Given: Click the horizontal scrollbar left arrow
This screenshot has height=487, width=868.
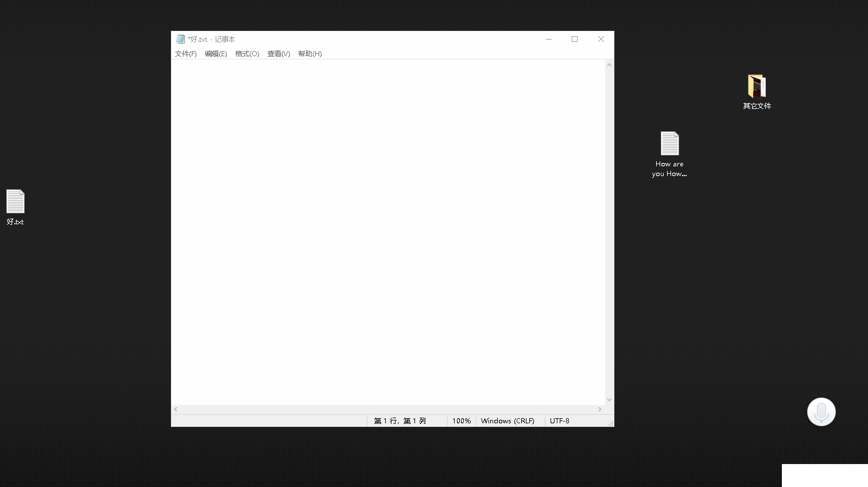Looking at the screenshot, I should (176, 409).
